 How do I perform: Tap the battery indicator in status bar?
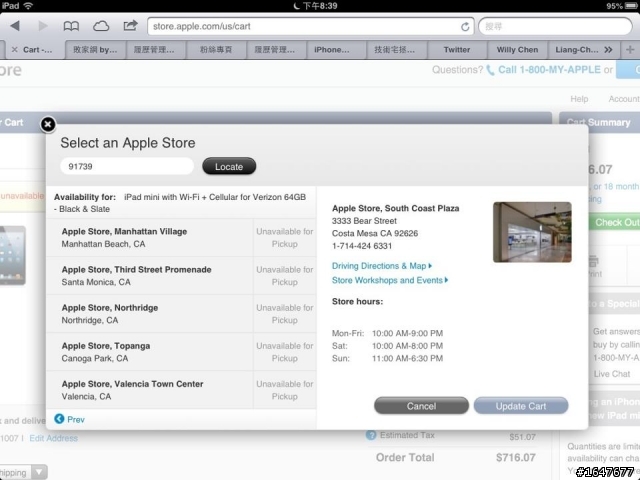tap(631, 6)
